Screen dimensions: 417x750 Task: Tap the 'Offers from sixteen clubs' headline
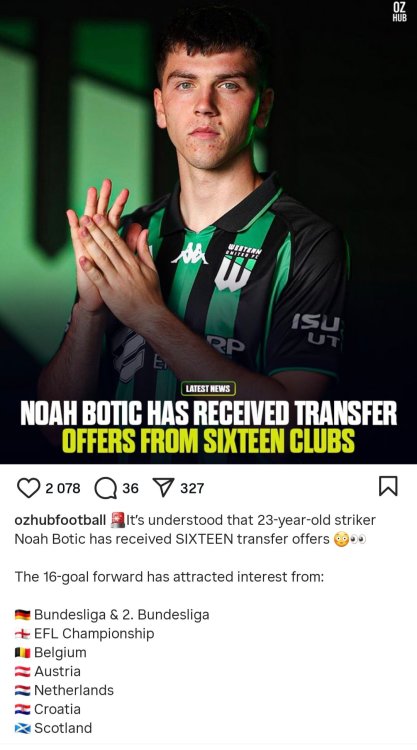click(x=208, y=441)
